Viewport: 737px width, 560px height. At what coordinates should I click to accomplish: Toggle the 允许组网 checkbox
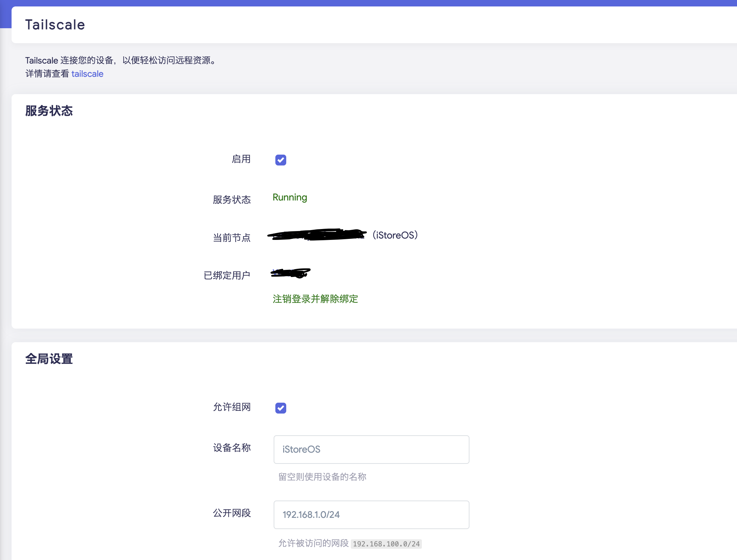(281, 408)
